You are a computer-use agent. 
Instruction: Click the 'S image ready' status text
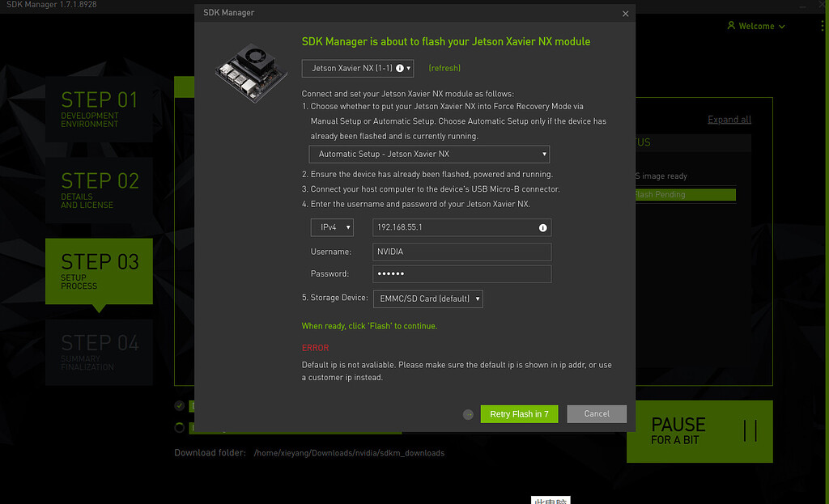pyautogui.click(x=661, y=176)
